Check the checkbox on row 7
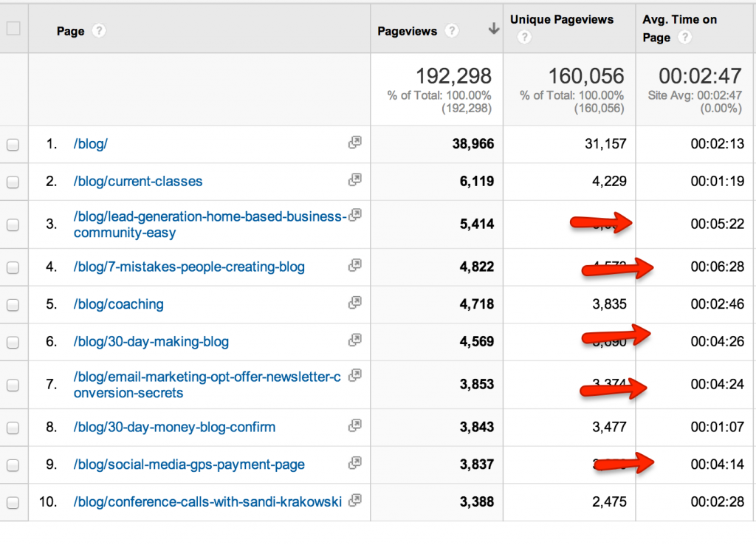The width and height of the screenshot is (756, 545). pos(13,384)
